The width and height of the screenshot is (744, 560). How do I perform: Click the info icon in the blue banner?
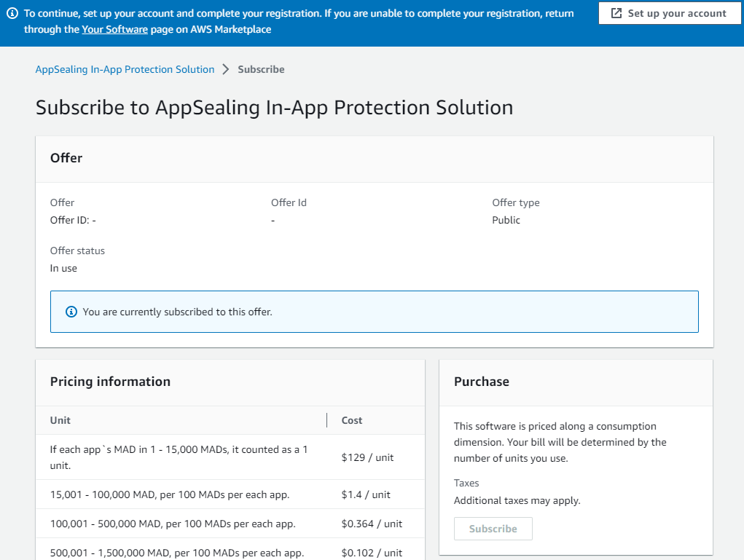tap(12, 13)
